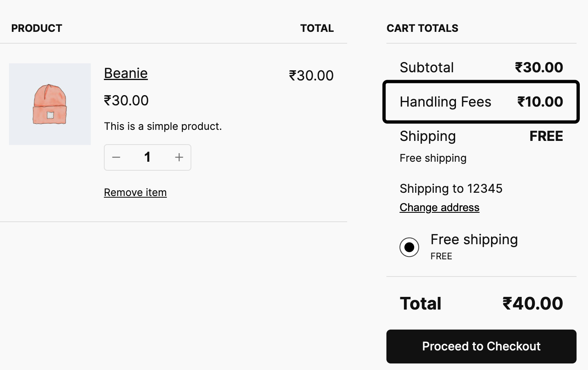Image resolution: width=588 pixels, height=370 pixels.
Task: Click the Handling Fees row
Action: click(x=481, y=102)
